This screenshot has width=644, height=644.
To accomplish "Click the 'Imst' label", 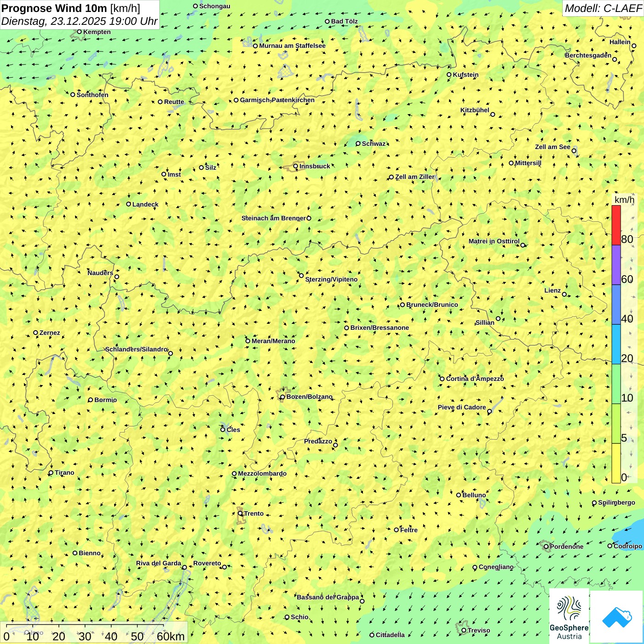I will (x=174, y=174).
